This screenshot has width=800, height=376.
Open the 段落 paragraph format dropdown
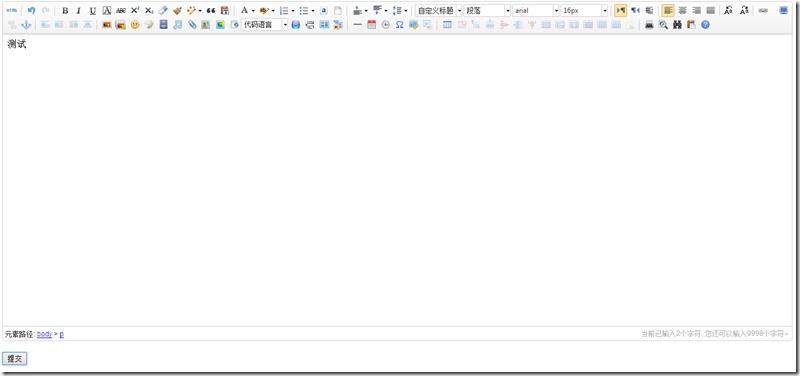487,10
